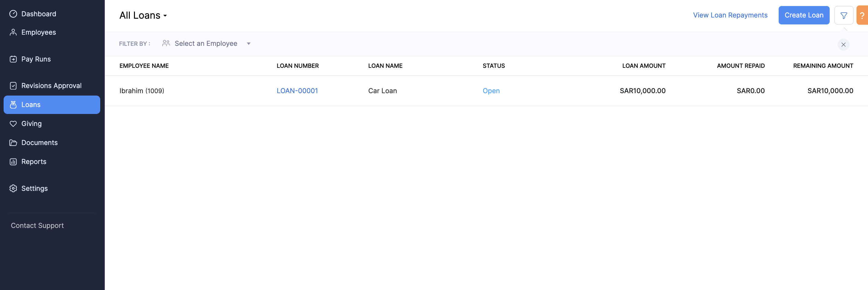Screen dimensions: 868x290
Task: Click Contact Support at sidebar bottom
Action: coord(37,225)
